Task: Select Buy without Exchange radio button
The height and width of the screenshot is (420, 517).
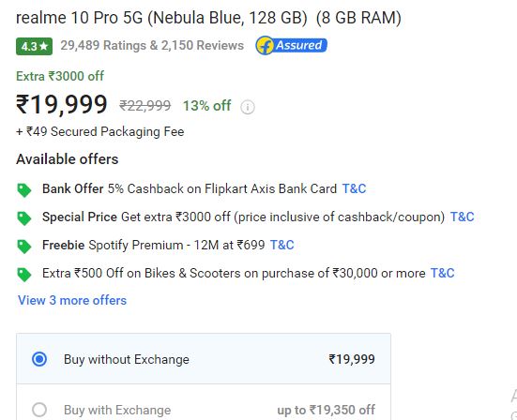Action: pos(39,359)
